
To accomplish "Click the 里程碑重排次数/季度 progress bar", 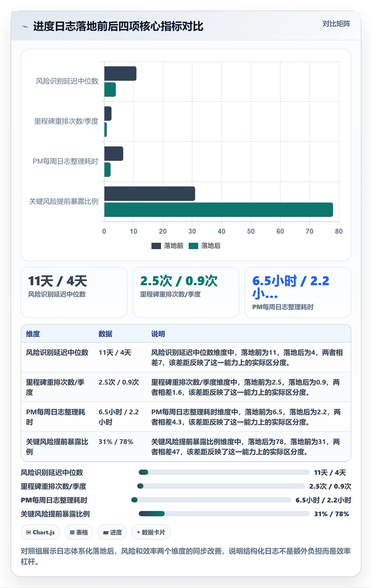I will coord(221,486).
